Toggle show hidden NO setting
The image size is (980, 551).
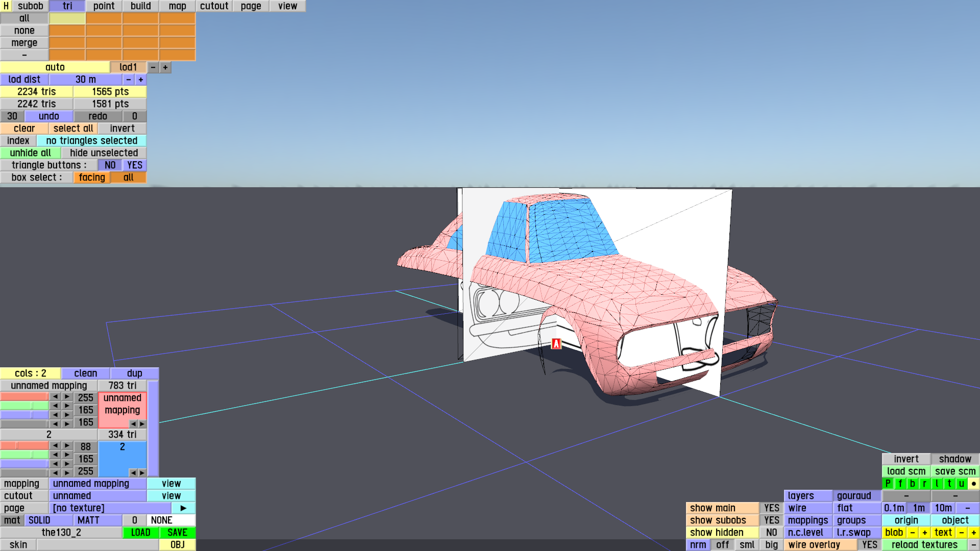coord(771,533)
